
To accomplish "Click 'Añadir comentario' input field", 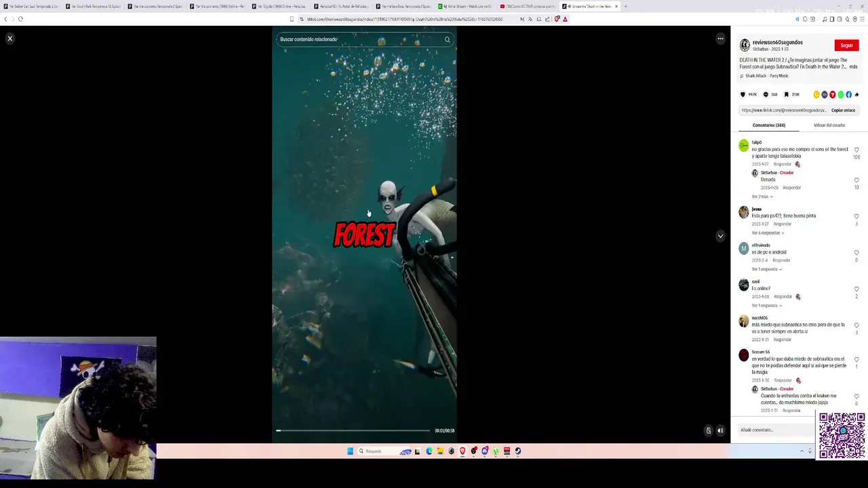I will point(776,430).
